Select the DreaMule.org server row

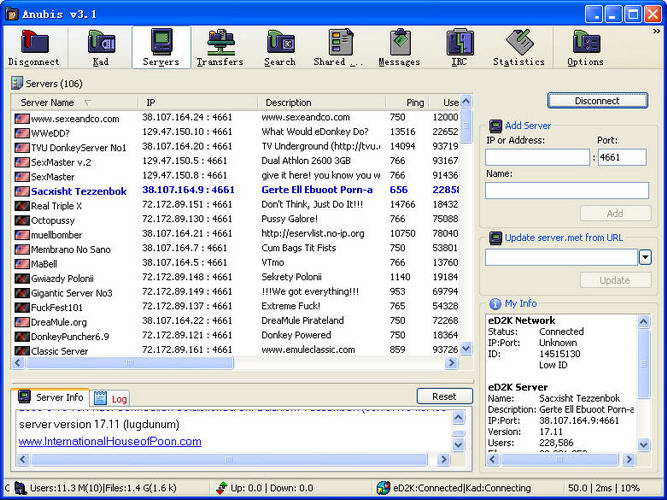coord(236,321)
